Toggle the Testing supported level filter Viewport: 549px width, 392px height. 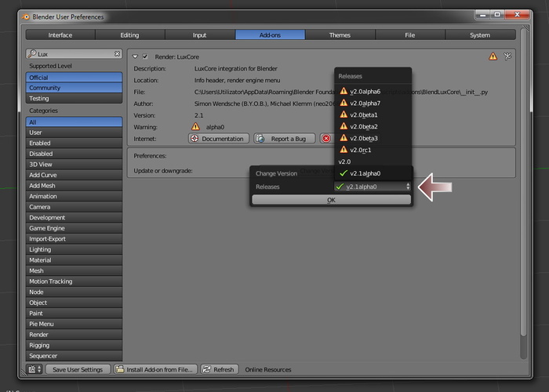click(x=74, y=99)
